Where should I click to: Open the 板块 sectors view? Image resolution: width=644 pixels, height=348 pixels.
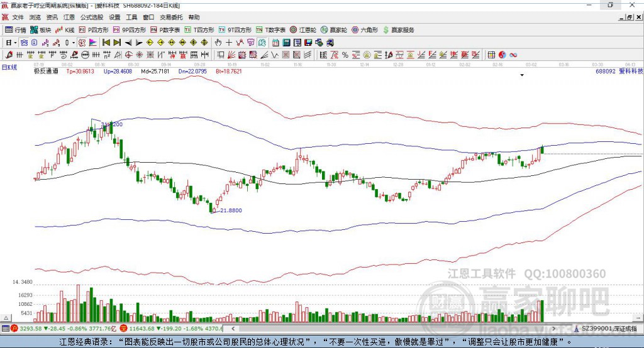(x=41, y=30)
